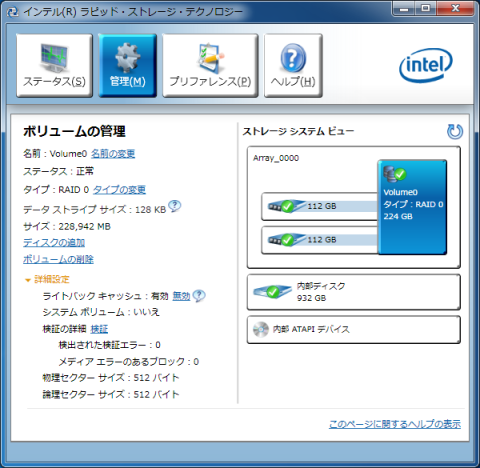Viewport: 480px width, 468px height.
Task: Open the ステータス(S) status tab
Action: [x=54, y=65]
